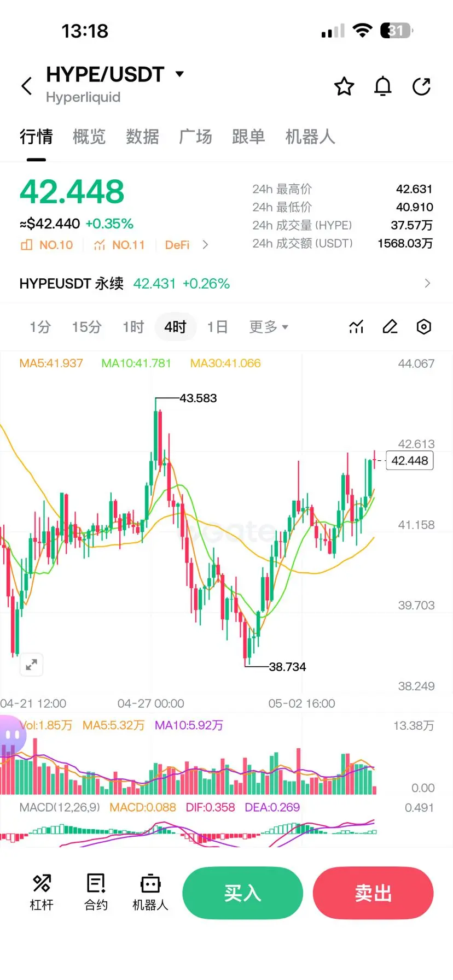Open the DeFi category tag
The image size is (453, 980).
[x=177, y=245]
